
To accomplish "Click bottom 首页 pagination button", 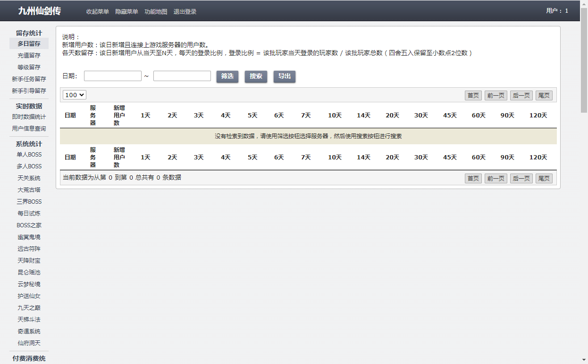I will pos(473,178).
